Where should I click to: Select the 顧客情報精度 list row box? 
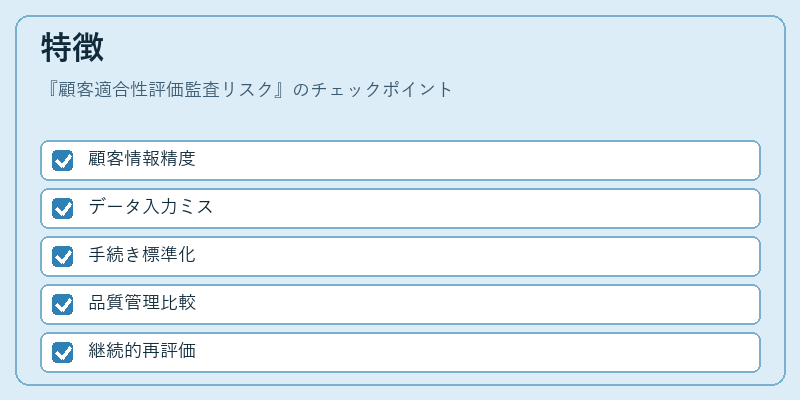pos(401,161)
